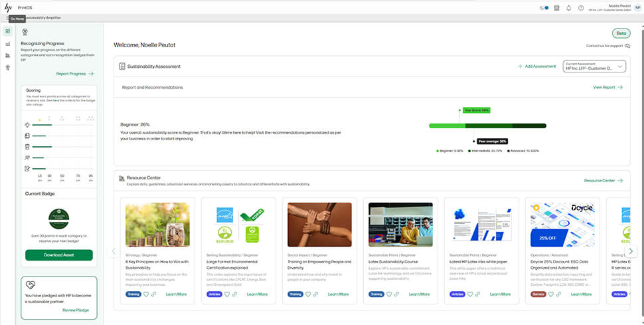Open View Report link
The height and width of the screenshot is (325, 644).
(608, 87)
